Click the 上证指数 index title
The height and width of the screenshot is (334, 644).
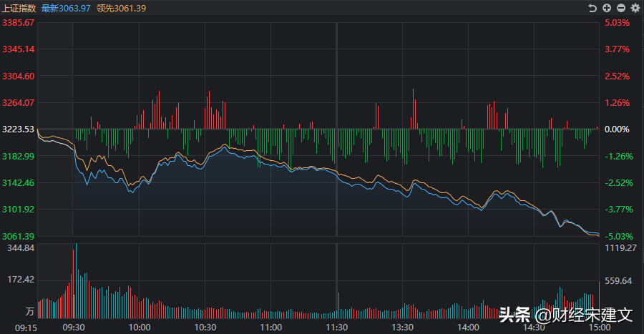(19, 8)
